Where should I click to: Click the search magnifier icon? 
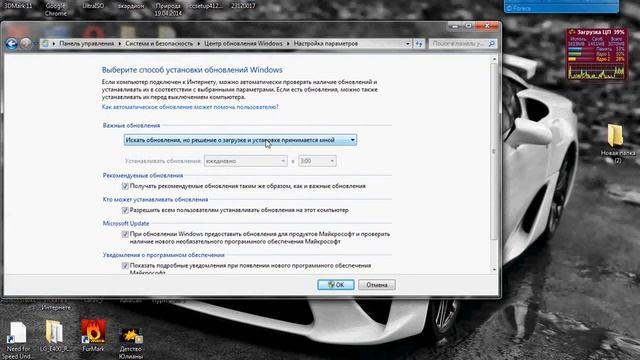click(491, 43)
